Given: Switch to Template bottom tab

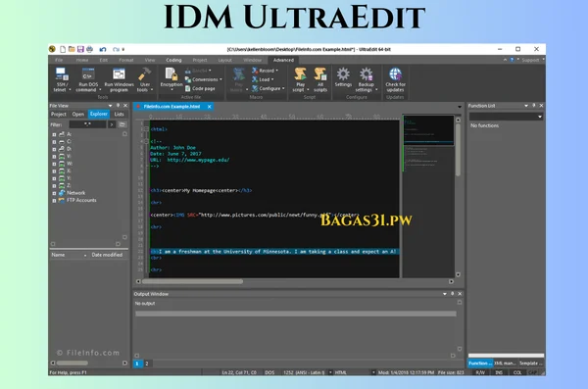Looking at the screenshot, I should click(530, 364).
